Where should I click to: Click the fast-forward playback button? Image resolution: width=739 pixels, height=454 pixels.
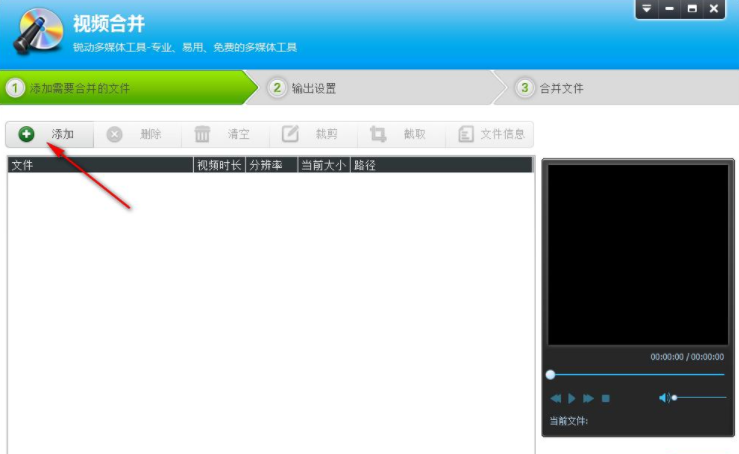click(x=588, y=398)
